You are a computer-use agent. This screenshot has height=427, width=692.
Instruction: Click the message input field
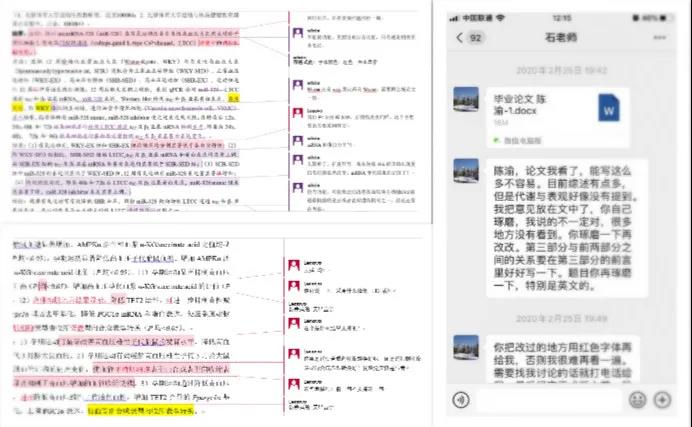tap(548, 399)
